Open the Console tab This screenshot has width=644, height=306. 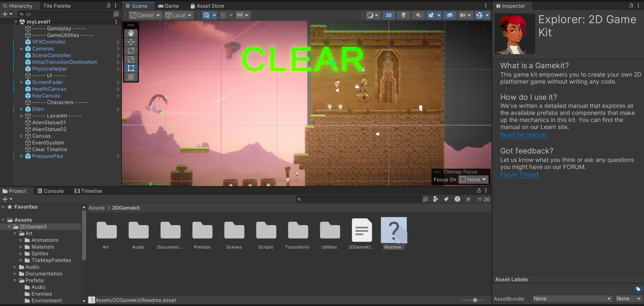[51, 191]
